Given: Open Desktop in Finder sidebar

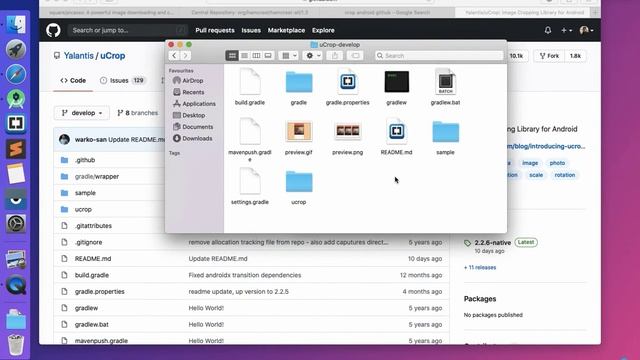Looking at the screenshot, I should pos(189,116).
